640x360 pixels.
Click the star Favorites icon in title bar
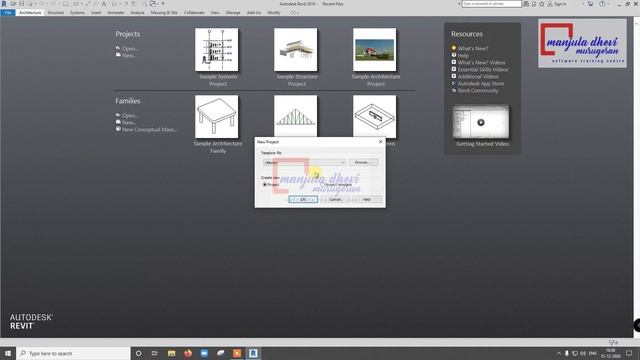click(542, 4)
